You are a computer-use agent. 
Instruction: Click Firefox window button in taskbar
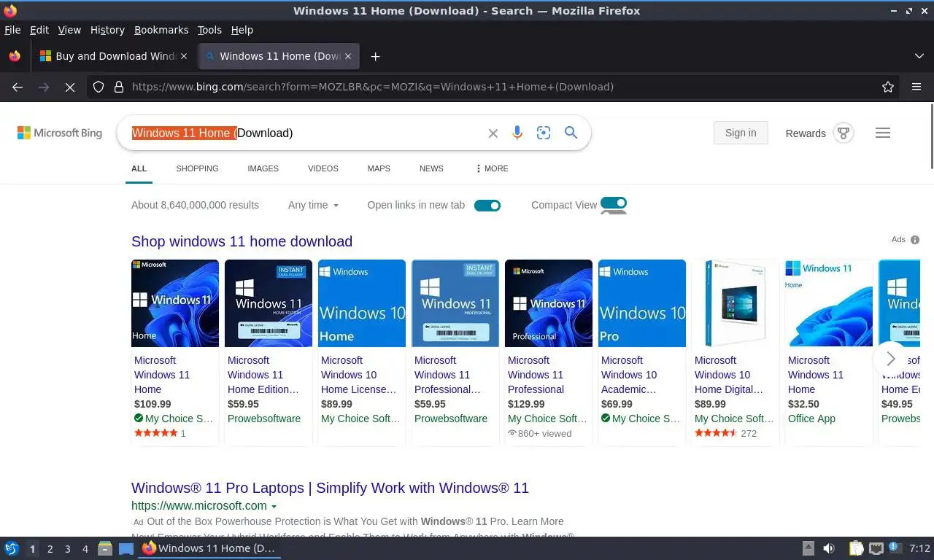click(x=209, y=548)
